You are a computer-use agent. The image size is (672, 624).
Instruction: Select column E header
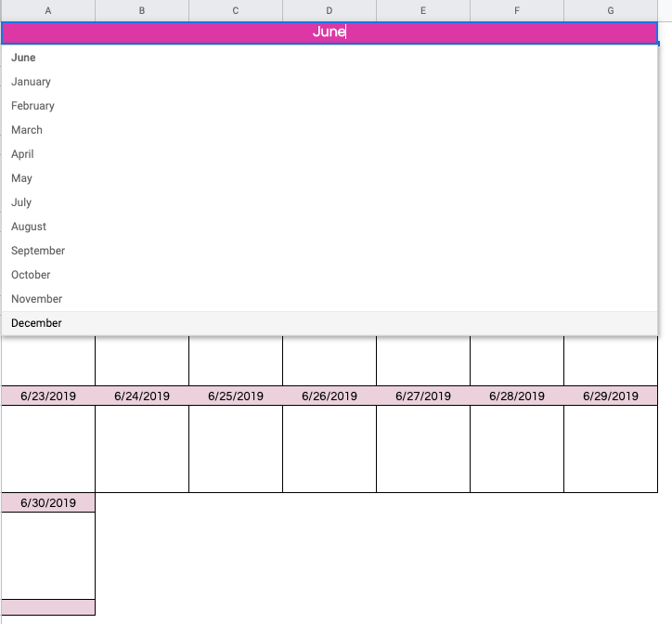[423, 11]
